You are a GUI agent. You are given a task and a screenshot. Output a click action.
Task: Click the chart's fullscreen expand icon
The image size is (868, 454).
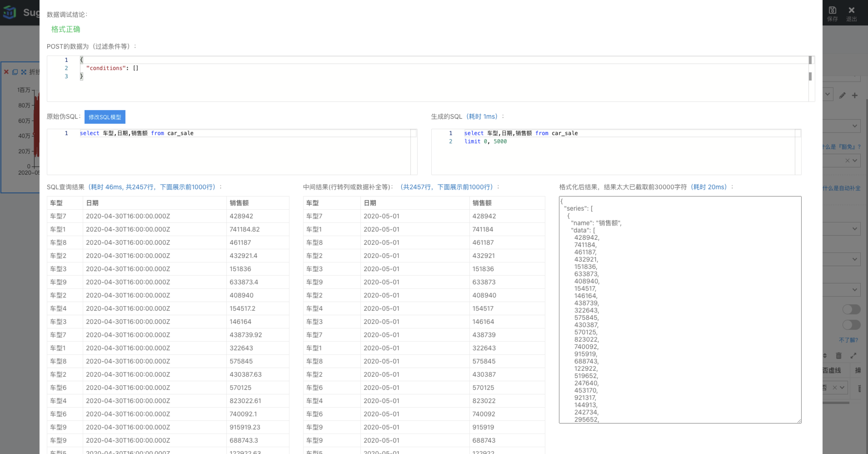pos(24,72)
